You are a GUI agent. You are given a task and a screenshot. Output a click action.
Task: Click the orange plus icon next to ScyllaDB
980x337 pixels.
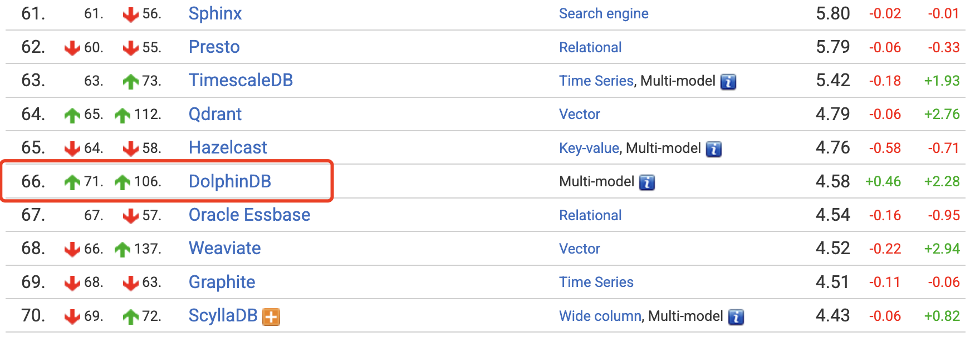point(271,316)
